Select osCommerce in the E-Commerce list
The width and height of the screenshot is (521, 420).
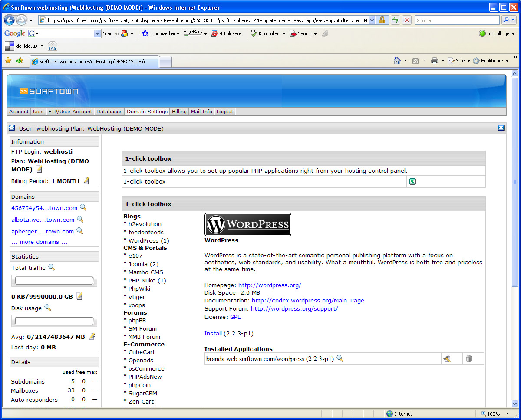click(146, 368)
